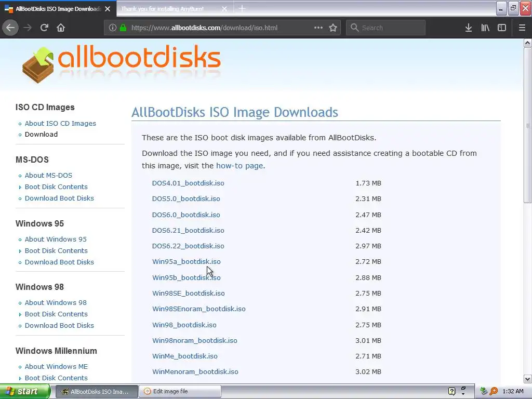This screenshot has height=399, width=532.
Task: Open the downloads arrow in toolbar
Action: [x=469, y=28]
